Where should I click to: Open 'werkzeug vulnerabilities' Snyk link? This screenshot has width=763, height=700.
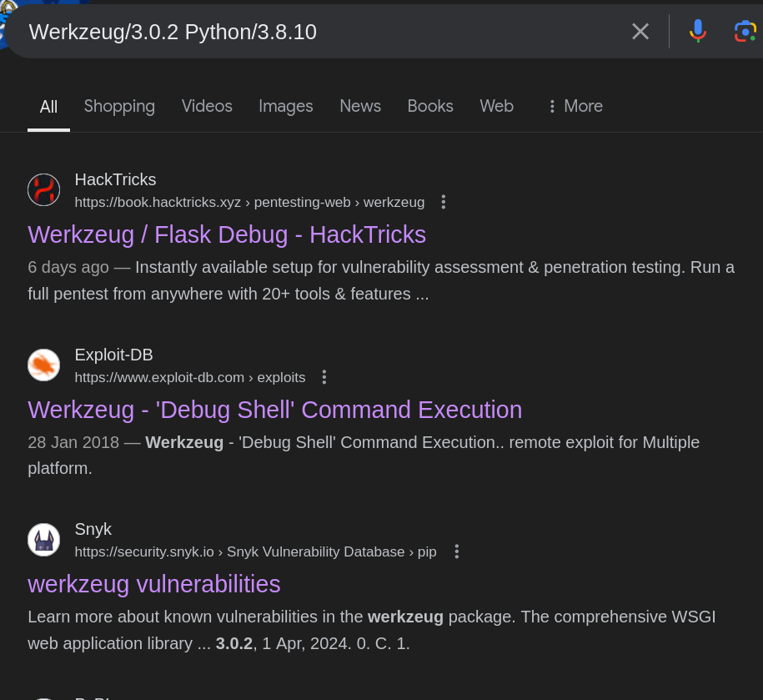click(x=154, y=584)
